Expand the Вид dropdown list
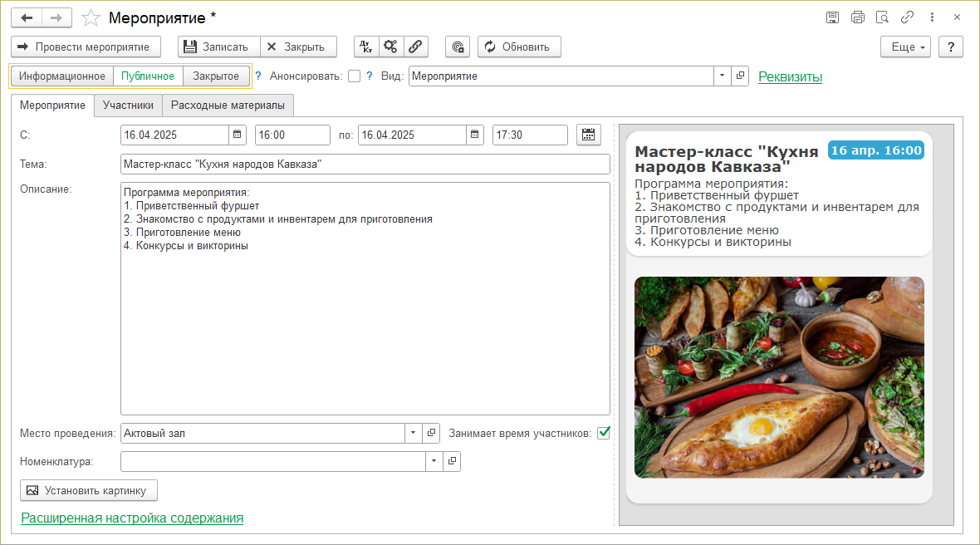Viewport: 980px width, 545px height. coord(722,76)
